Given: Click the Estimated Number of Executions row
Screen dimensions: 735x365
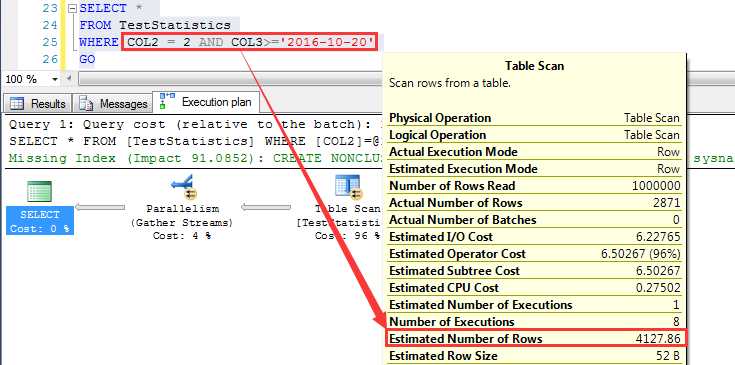Looking at the screenshot, I should point(534,305).
